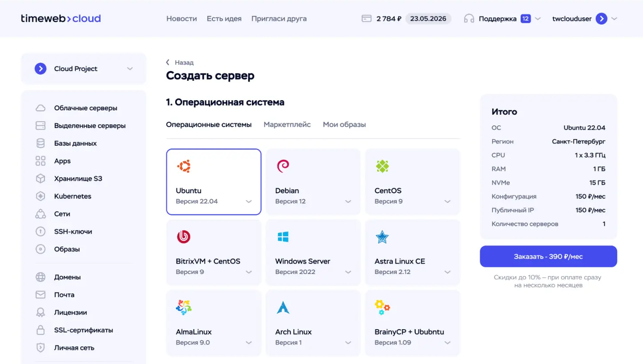Click the CentOS logo icon
Image resolution: width=643 pixels, height=364 pixels.
click(x=383, y=166)
